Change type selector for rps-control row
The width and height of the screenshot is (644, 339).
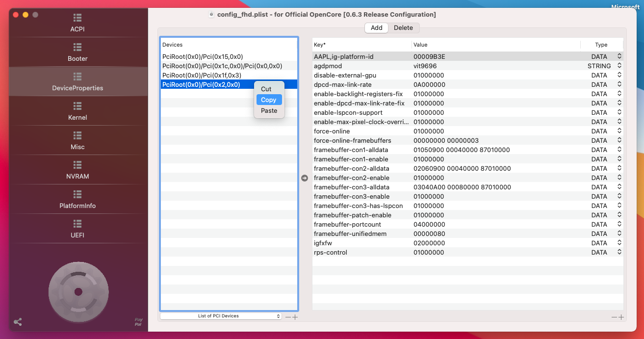point(619,253)
